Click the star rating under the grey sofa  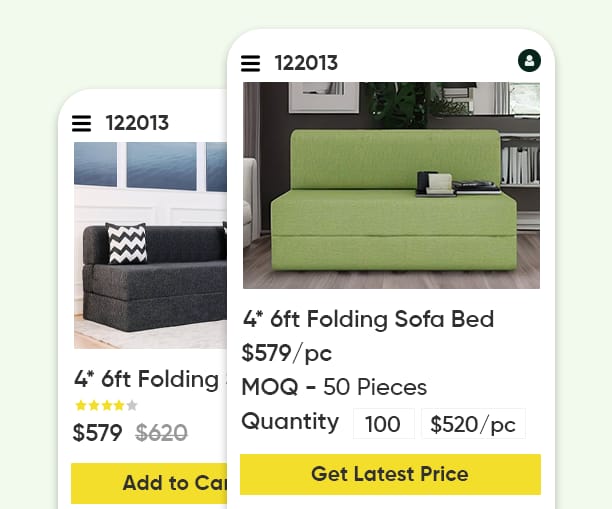click(105, 405)
